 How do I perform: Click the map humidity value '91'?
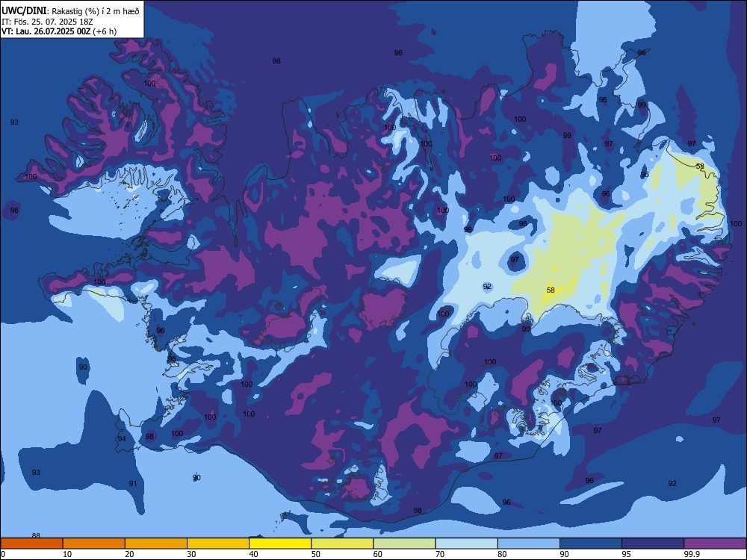[133, 484]
